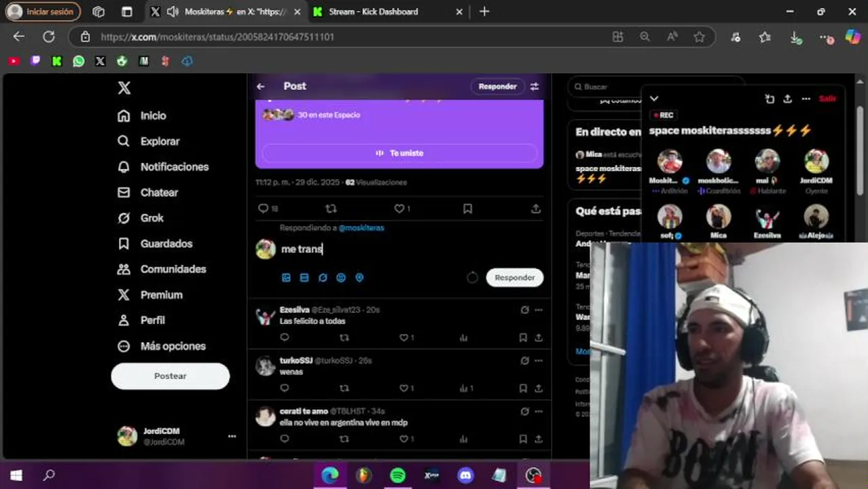The image size is (868, 489).
Task: Open Comunidades in the sidebar
Action: pyautogui.click(x=162, y=269)
